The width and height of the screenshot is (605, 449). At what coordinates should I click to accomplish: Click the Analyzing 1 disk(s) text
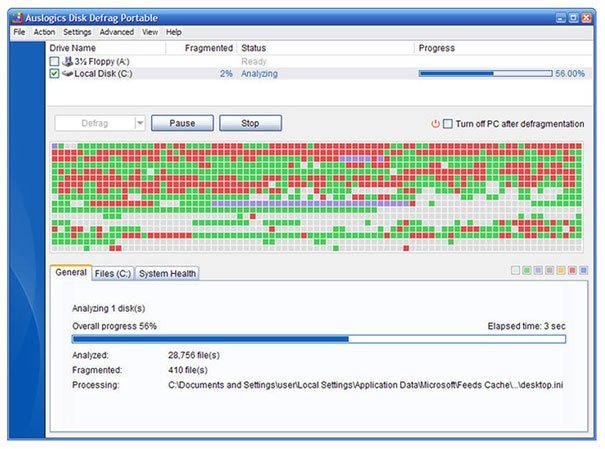(x=108, y=308)
